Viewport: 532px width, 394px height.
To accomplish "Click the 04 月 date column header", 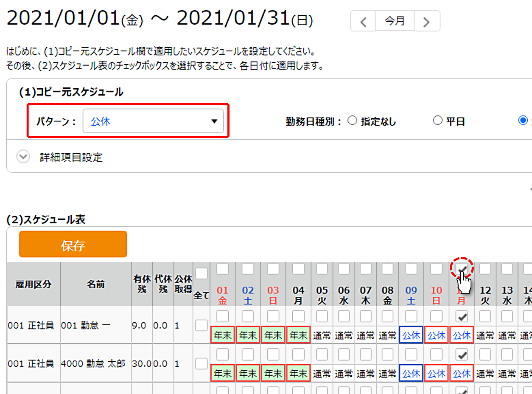I will (x=299, y=295).
